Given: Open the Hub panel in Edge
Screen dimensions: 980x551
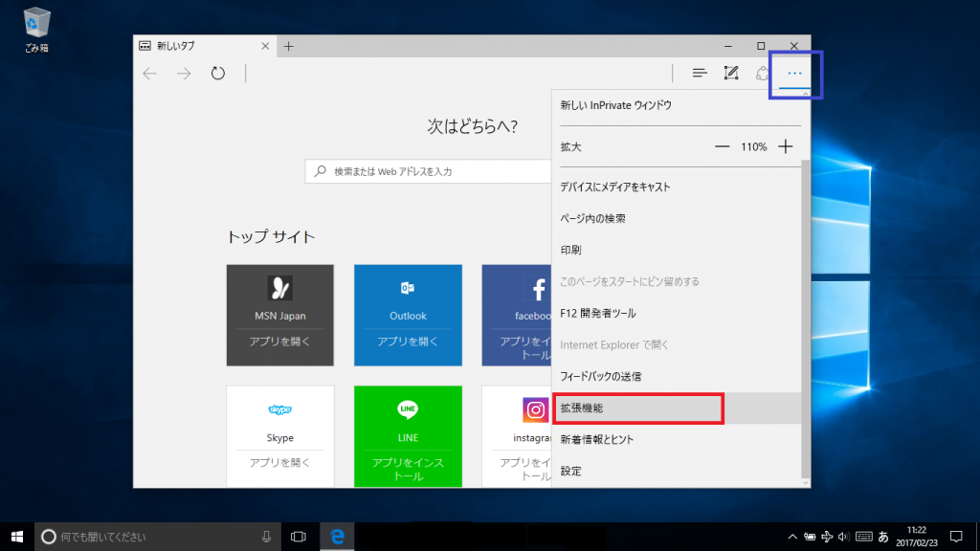Looking at the screenshot, I should 700,73.
